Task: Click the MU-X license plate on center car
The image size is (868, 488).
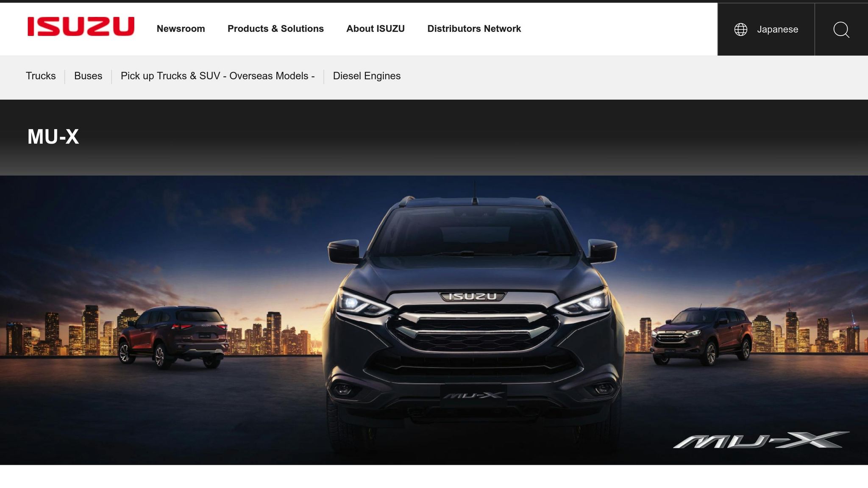Action: click(x=473, y=396)
